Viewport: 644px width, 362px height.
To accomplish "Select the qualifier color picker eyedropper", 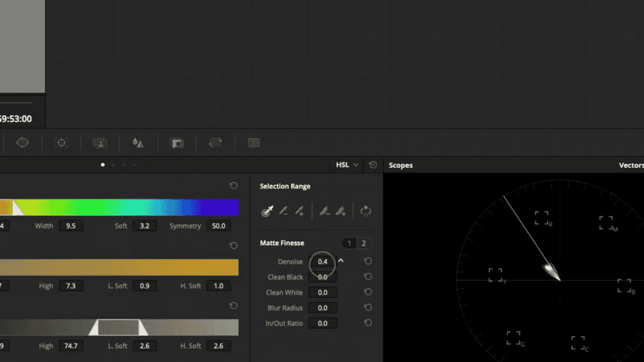I will click(267, 211).
